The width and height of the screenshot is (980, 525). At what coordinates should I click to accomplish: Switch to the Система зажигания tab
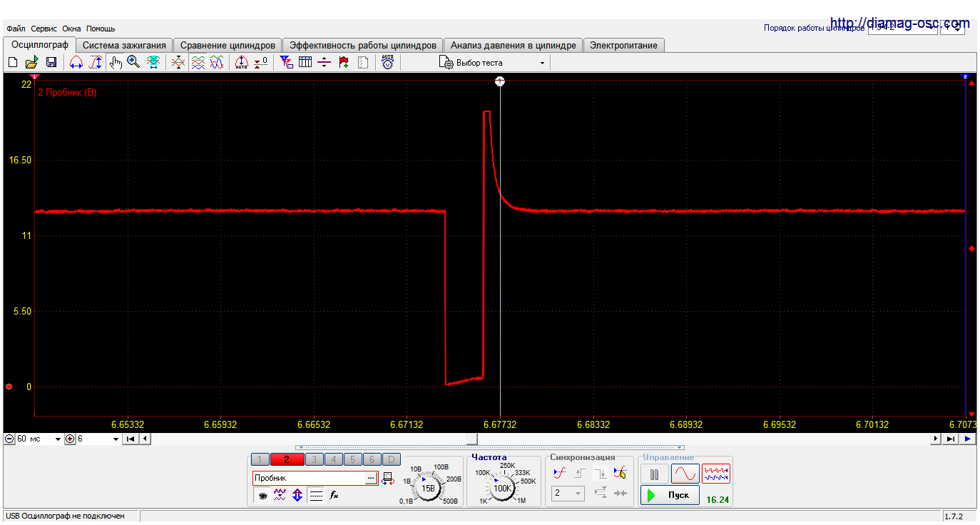(x=124, y=45)
